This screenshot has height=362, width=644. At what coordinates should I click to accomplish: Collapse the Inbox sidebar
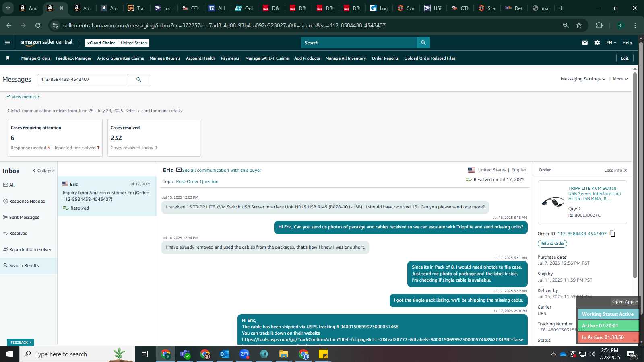pos(43,171)
